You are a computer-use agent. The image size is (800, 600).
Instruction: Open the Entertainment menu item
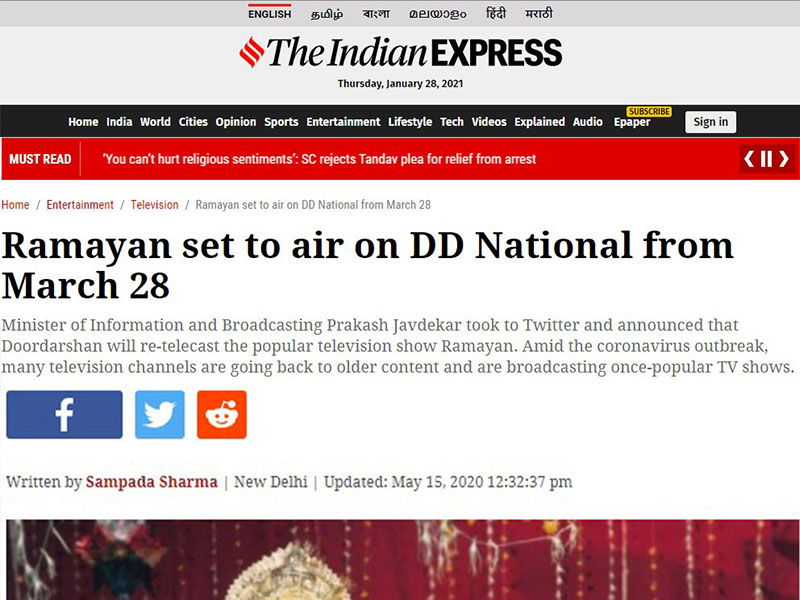(x=343, y=122)
